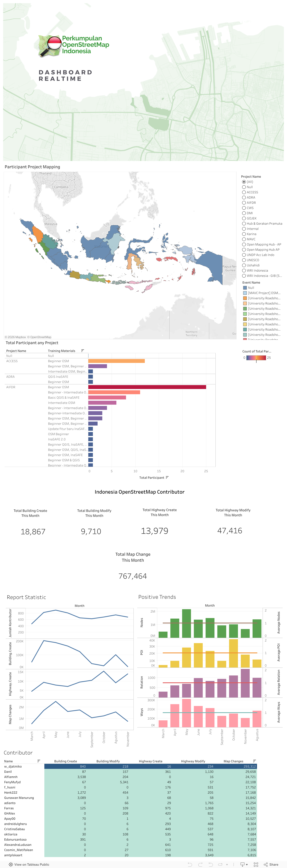Click sort icon next to Total Participant axis
Screen dimensions: 287x868
[x=167, y=477]
